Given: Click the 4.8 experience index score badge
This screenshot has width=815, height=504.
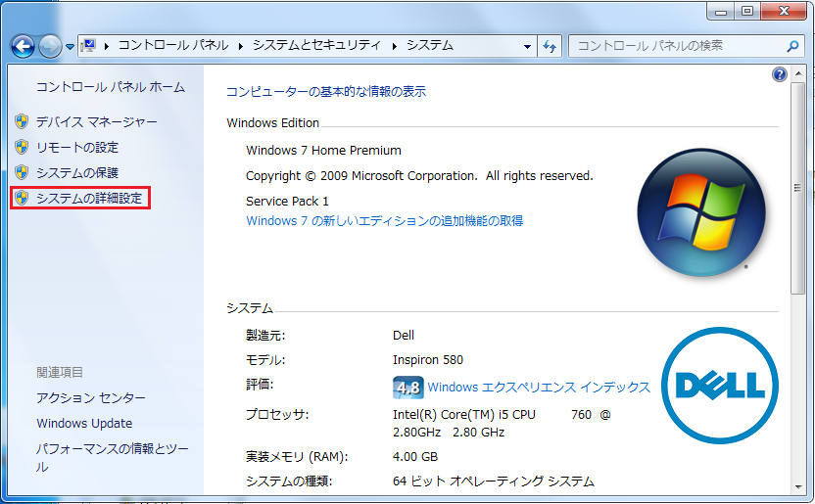Looking at the screenshot, I should pyautogui.click(x=408, y=388).
